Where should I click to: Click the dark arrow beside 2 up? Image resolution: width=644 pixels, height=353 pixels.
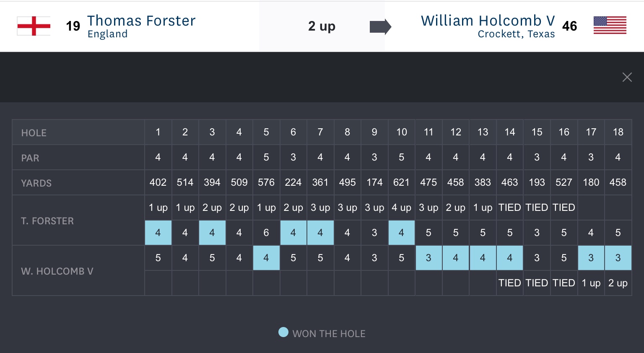click(380, 27)
